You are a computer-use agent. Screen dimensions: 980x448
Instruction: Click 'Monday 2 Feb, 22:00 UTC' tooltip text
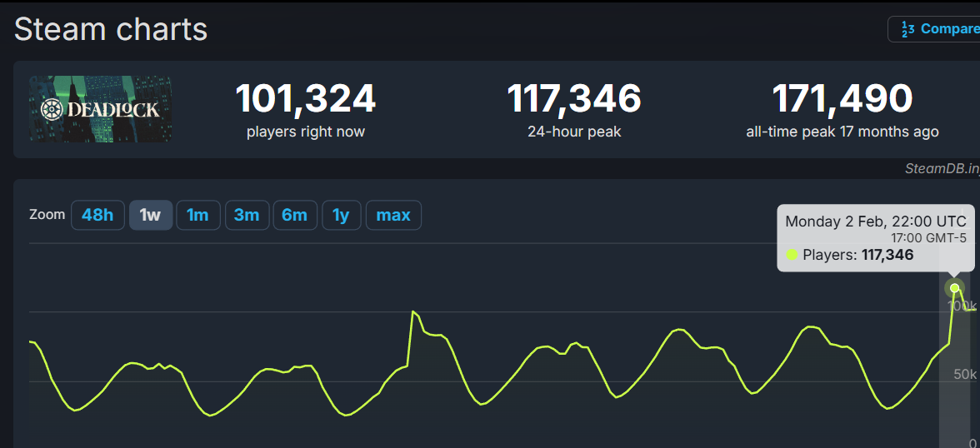coord(876,222)
